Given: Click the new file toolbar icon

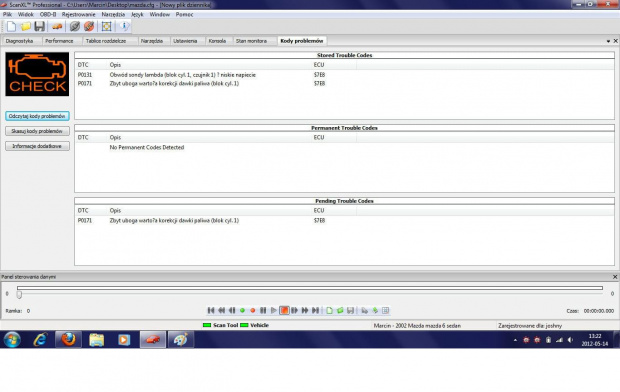Looking at the screenshot, I should pyautogui.click(x=11, y=27).
